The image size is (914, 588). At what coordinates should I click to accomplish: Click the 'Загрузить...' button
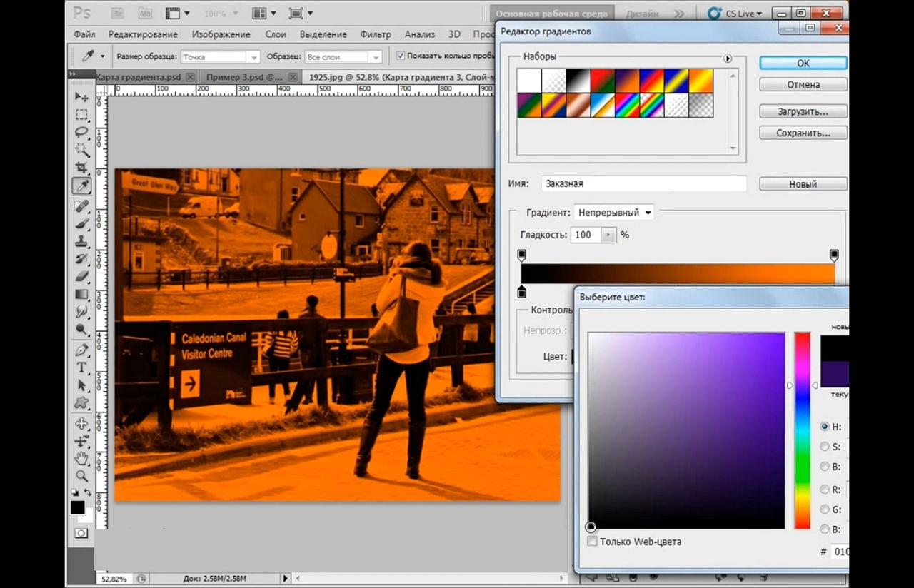(803, 111)
